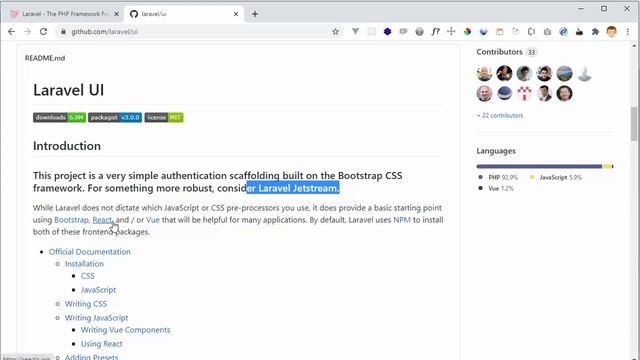Click the license MIT badge
Screen dimensions: 640x360
[x=164, y=118]
